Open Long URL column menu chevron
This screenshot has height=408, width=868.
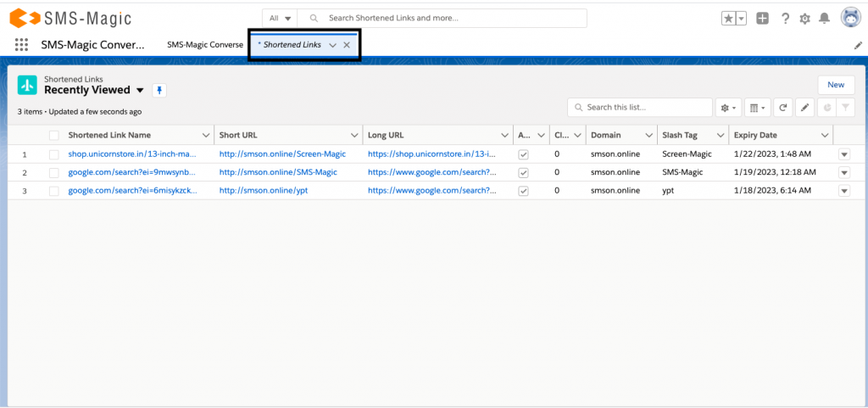pos(504,136)
